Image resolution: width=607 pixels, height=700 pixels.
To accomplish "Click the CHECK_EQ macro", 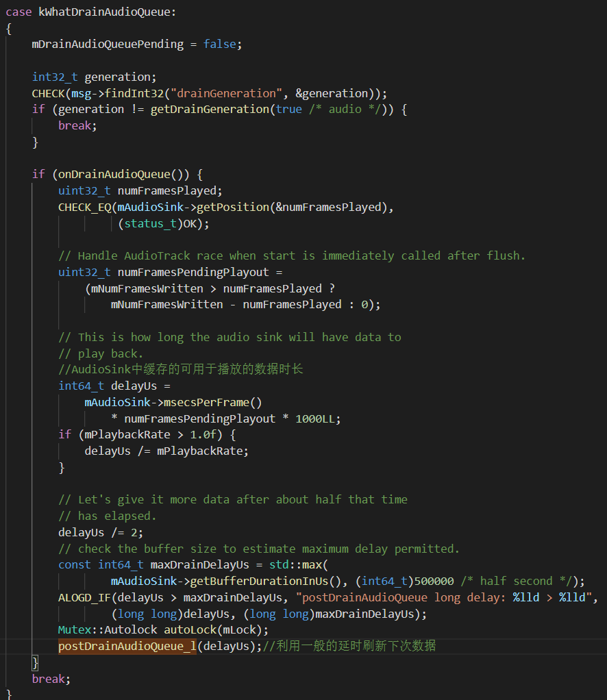I will point(84,207).
